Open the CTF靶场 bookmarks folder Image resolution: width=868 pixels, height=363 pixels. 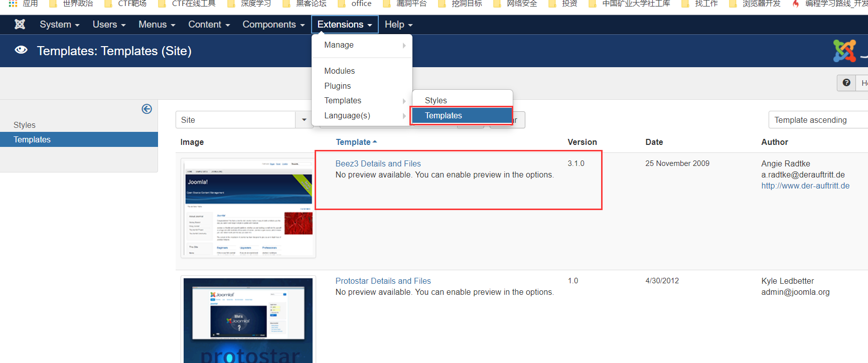125,4
